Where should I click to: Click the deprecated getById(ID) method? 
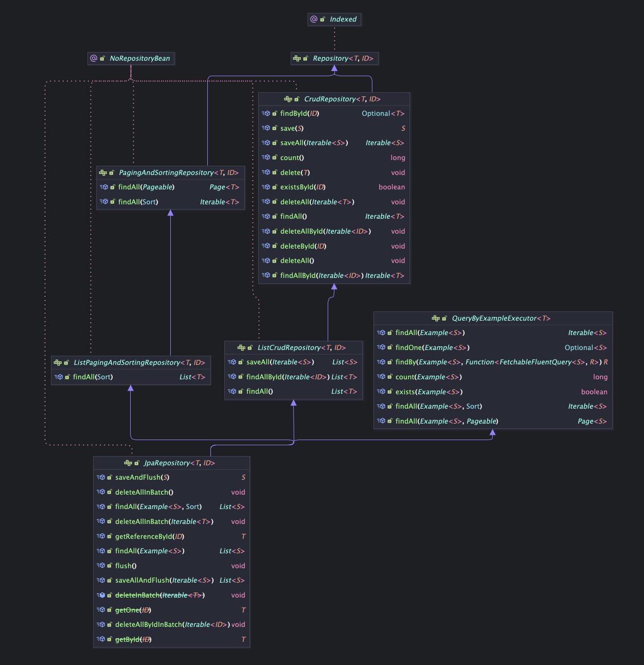pos(171,639)
